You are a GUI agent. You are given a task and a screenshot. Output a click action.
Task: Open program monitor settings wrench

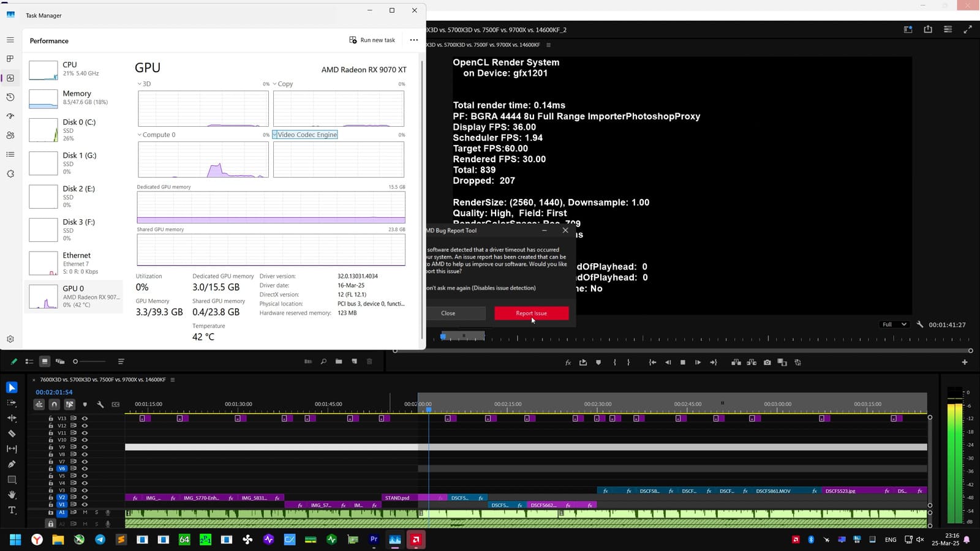click(919, 324)
